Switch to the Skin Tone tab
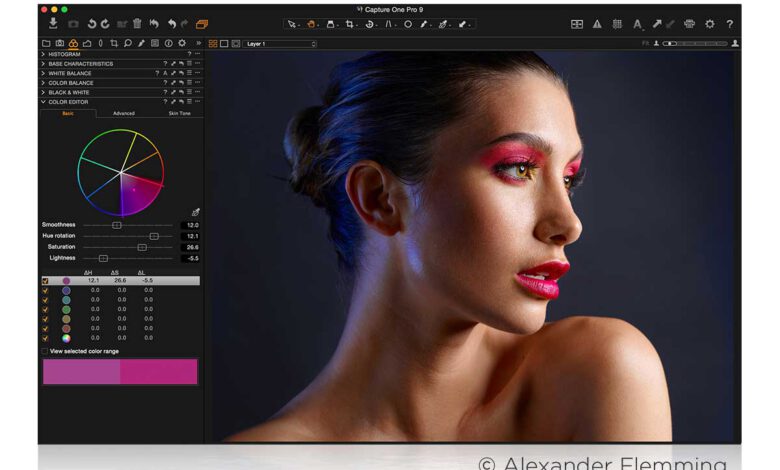780x470 pixels. coord(179,113)
